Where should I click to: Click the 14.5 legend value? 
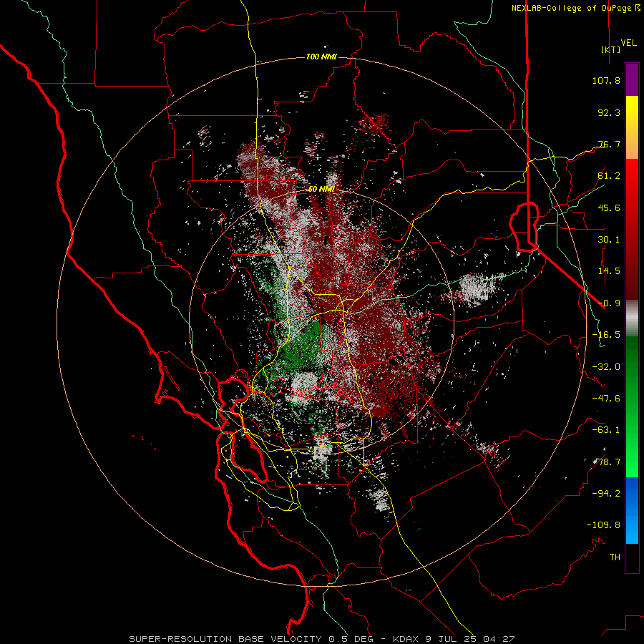[609, 271]
